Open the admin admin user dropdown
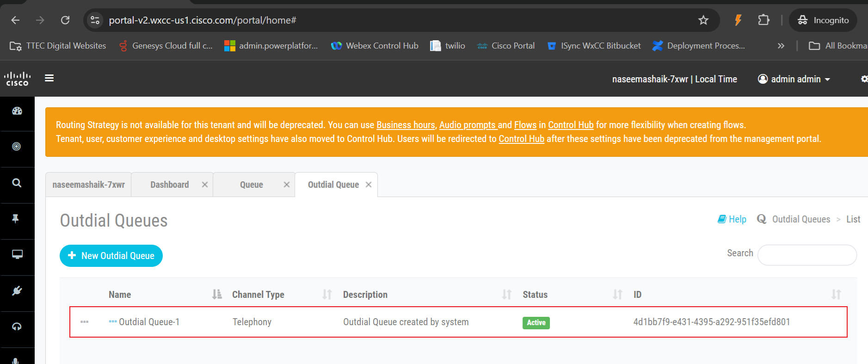The height and width of the screenshot is (364, 868). click(x=794, y=79)
